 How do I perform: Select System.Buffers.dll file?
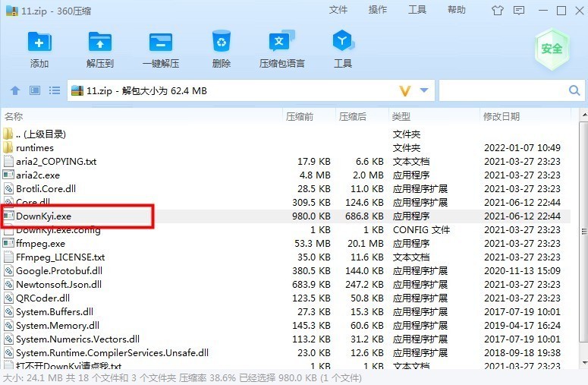click(55, 311)
